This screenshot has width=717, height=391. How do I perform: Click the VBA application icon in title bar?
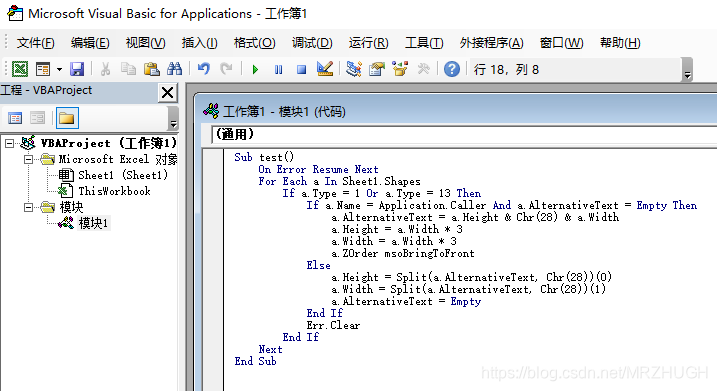pos(15,13)
